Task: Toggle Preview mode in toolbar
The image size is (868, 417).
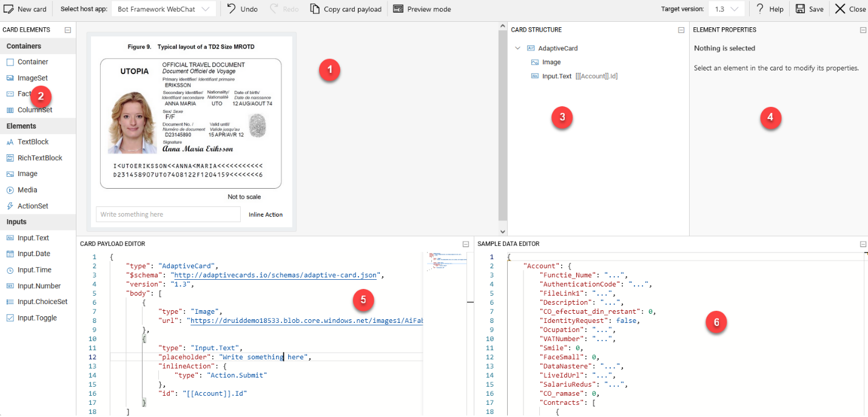Action: pyautogui.click(x=422, y=9)
